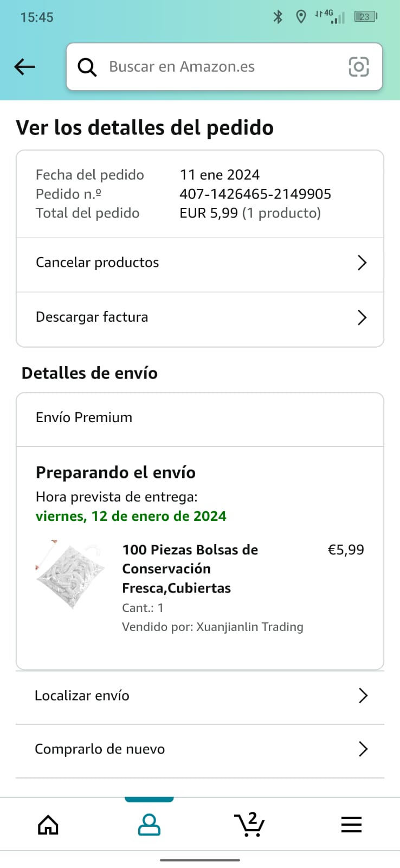Open the hamburger menu icon
Viewport: 400px width, 868px height.
coord(351,825)
